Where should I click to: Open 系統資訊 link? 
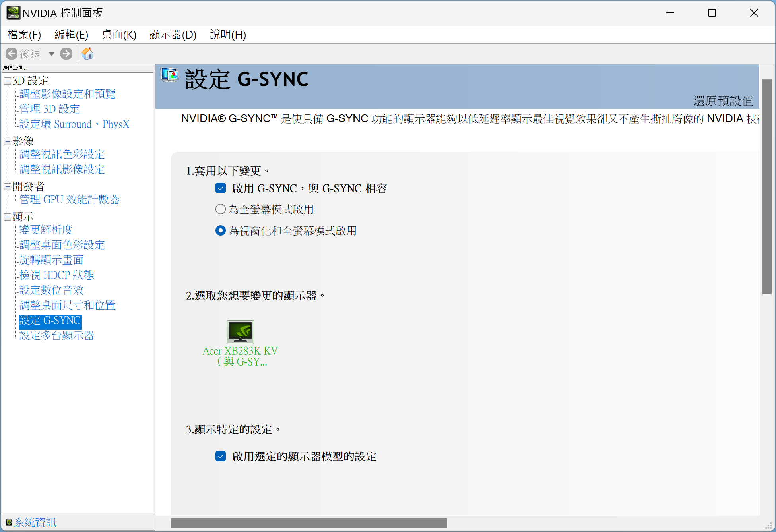pyautogui.click(x=35, y=522)
